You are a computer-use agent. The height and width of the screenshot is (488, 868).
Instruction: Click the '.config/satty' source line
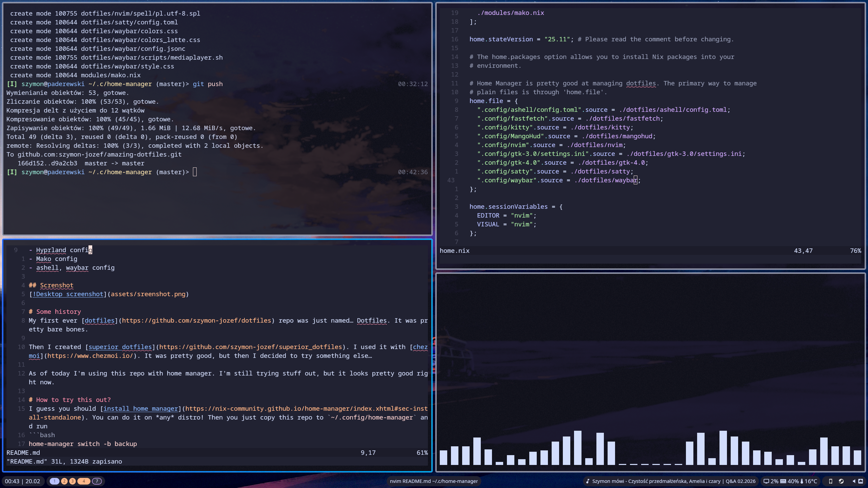pos(555,171)
